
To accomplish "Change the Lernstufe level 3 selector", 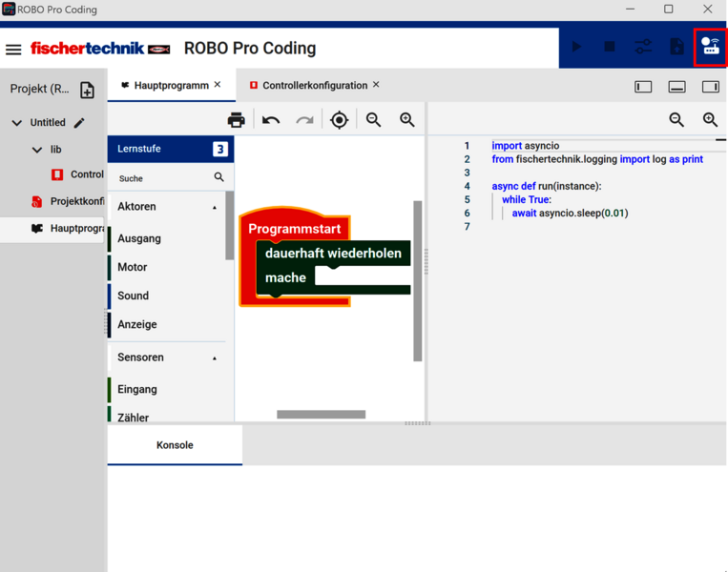I will point(220,149).
